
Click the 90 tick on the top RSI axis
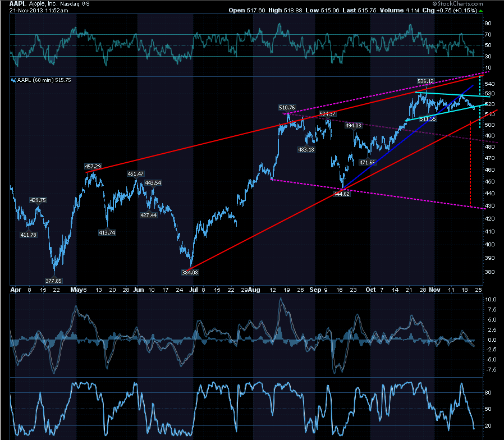[x=488, y=23]
